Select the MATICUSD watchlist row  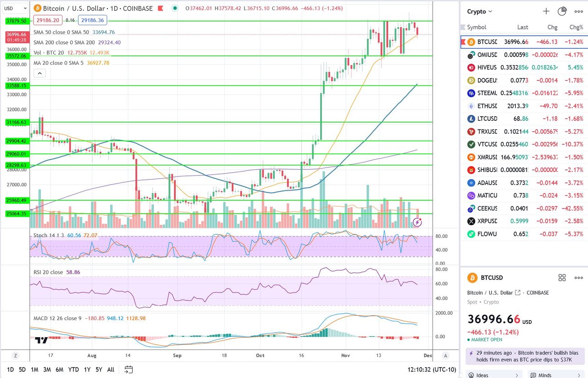(x=524, y=196)
